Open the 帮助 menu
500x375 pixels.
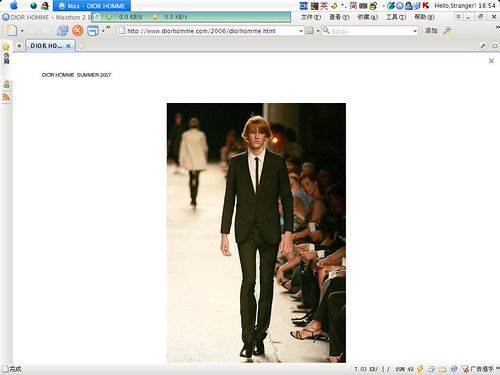click(424, 17)
